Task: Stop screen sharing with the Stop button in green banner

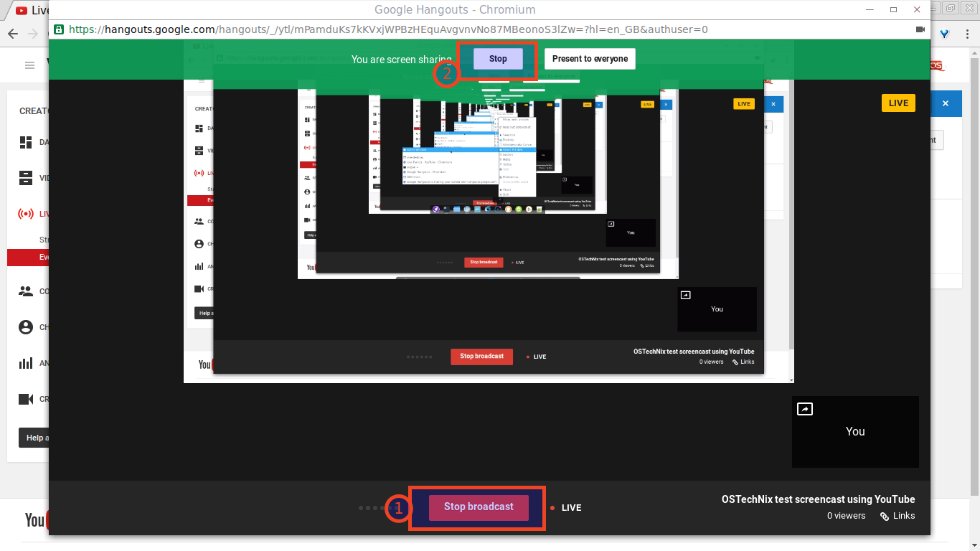Action: (498, 59)
